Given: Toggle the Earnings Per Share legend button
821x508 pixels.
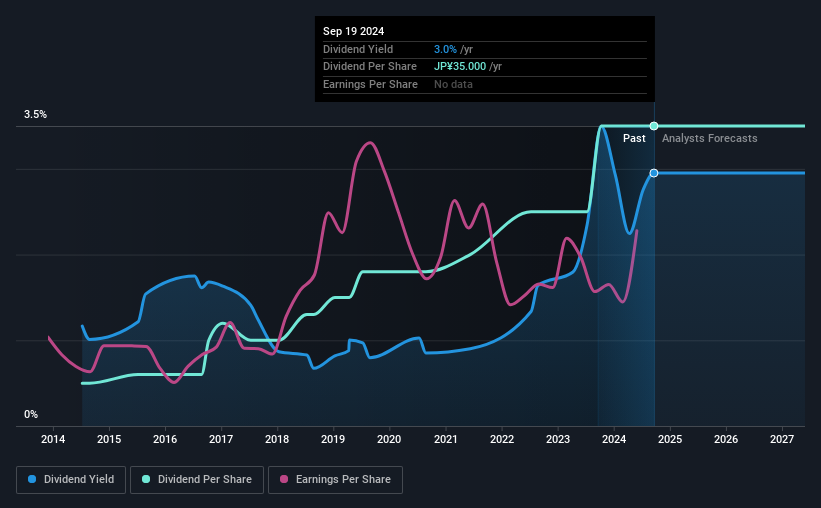Looking at the screenshot, I should click(x=335, y=479).
